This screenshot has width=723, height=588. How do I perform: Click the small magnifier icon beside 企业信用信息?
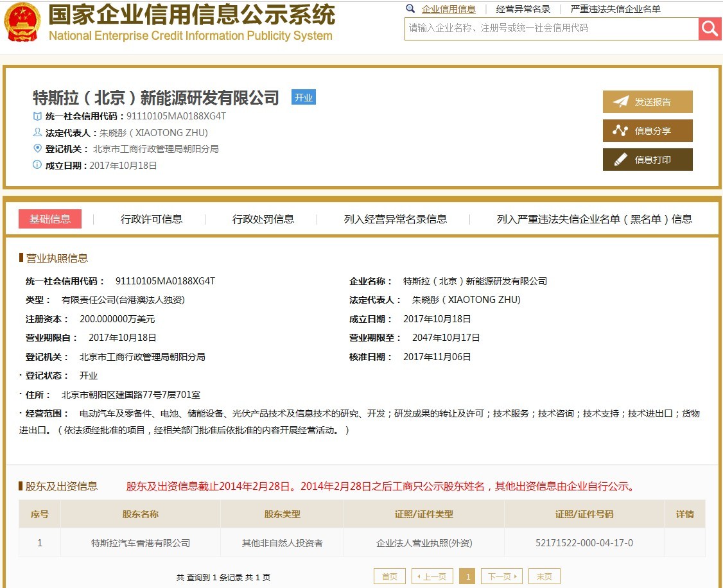click(410, 8)
